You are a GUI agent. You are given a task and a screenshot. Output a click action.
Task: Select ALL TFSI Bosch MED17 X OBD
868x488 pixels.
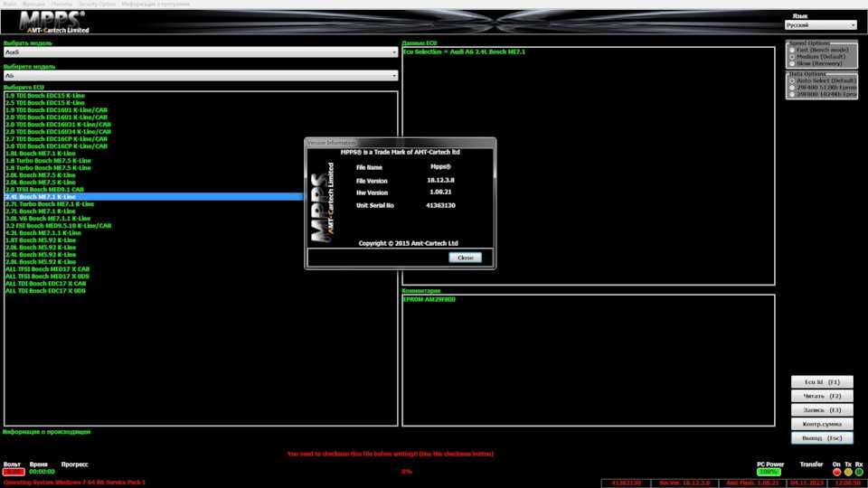click(x=47, y=277)
